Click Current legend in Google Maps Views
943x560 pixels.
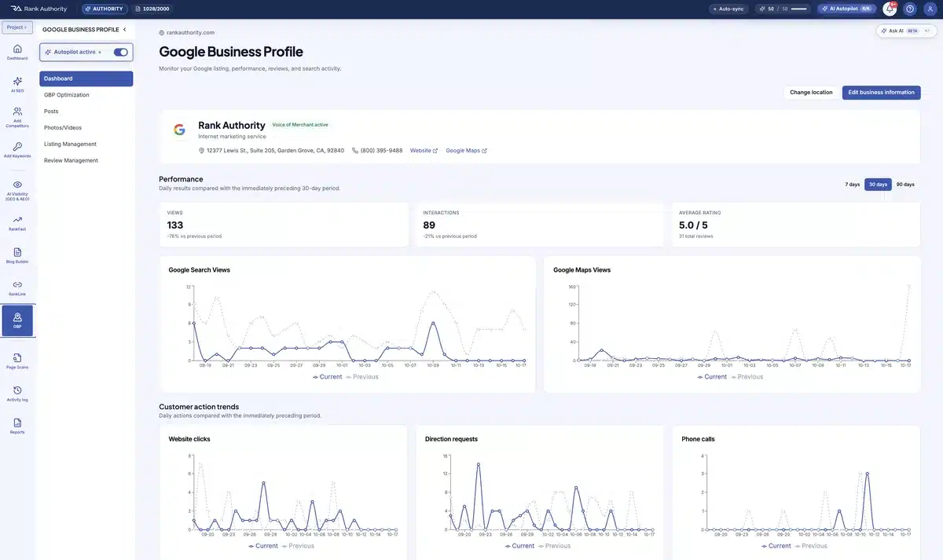coord(712,377)
